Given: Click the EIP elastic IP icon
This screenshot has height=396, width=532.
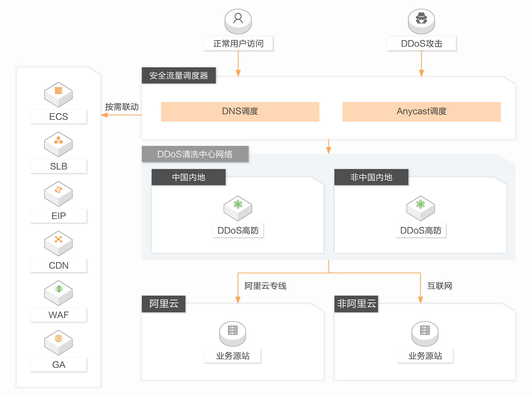Looking at the screenshot, I should (58, 193).
